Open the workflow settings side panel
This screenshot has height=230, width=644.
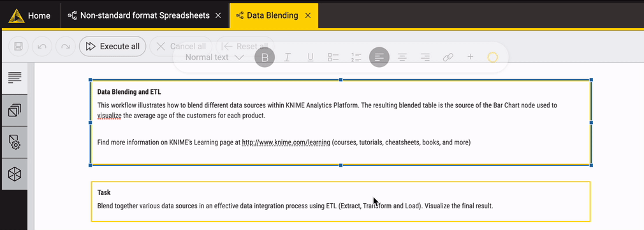[x=15, y=142]
